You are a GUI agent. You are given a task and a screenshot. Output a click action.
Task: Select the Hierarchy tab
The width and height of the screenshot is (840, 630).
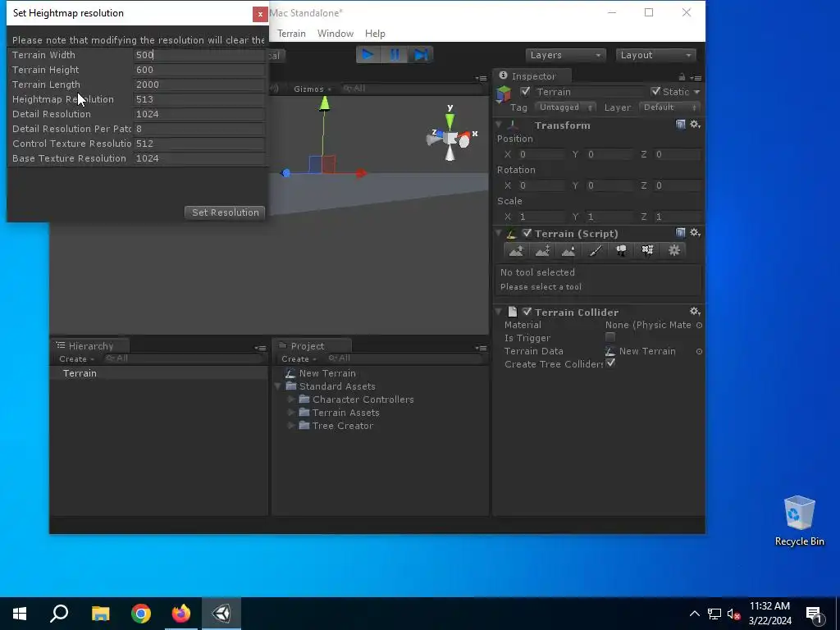coord(89,345)
